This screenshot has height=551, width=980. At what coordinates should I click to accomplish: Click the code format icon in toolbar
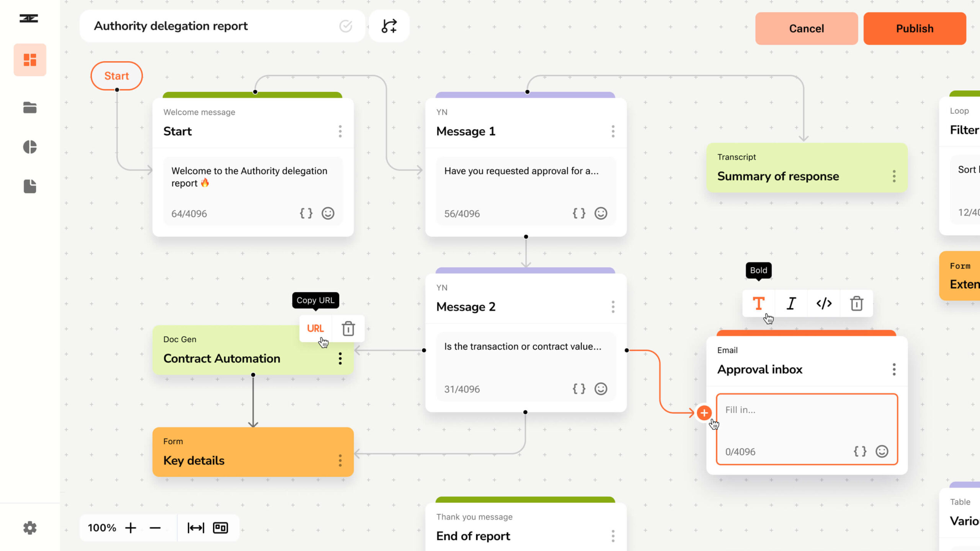(x=824, y=303)
